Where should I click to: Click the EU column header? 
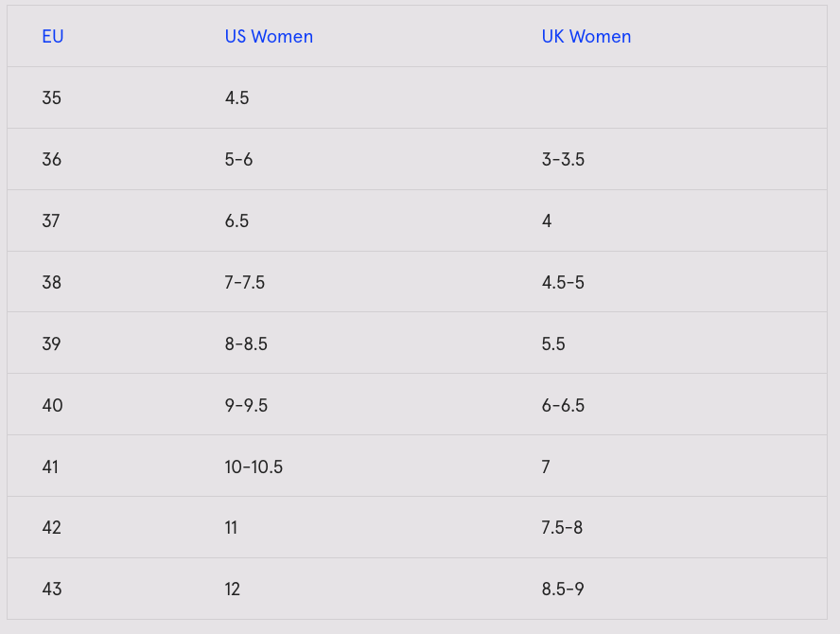pyautogui.click(x=53, y=37)
